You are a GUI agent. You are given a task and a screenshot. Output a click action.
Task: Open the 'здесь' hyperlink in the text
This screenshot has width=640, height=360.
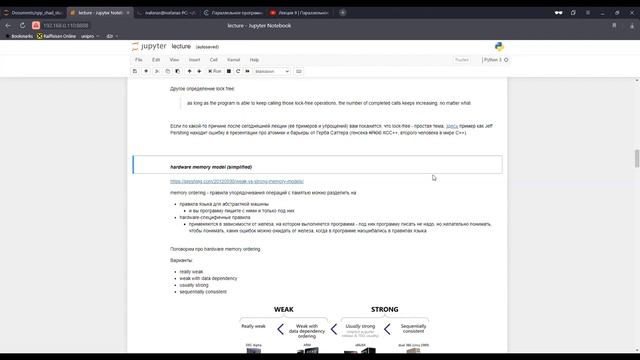[452, 126]
